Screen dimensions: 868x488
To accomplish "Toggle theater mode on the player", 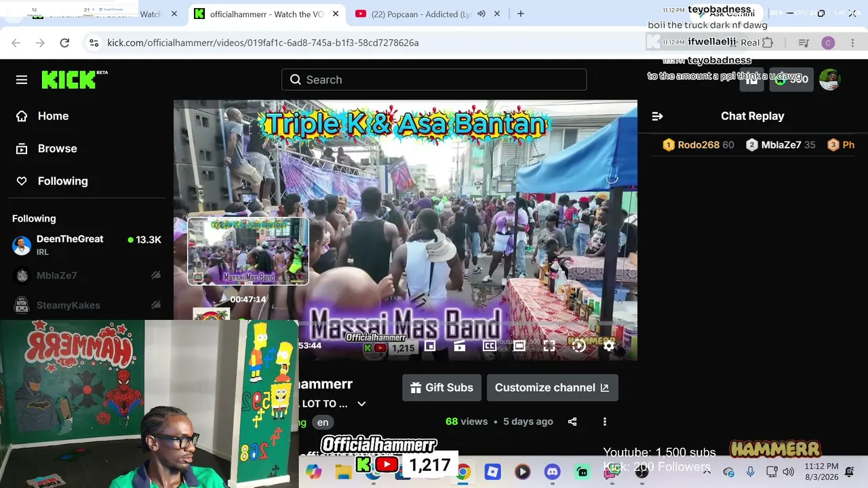I will click(519, 346).
